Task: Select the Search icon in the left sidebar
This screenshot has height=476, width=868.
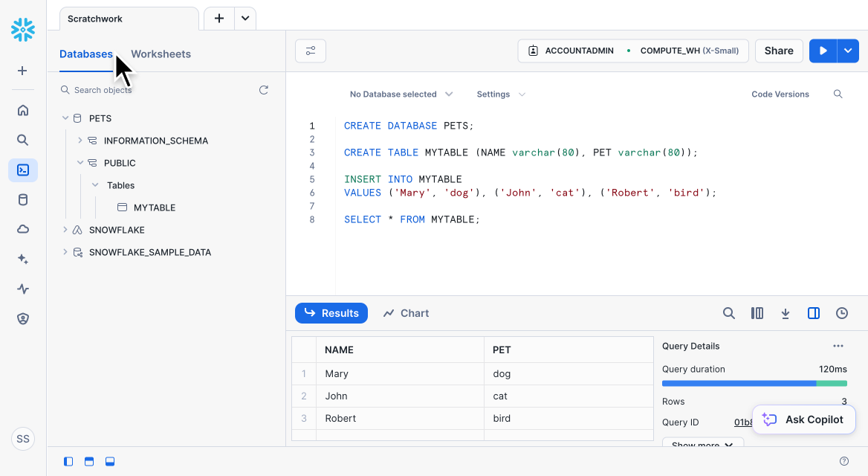Action: [x=22, y=139]
